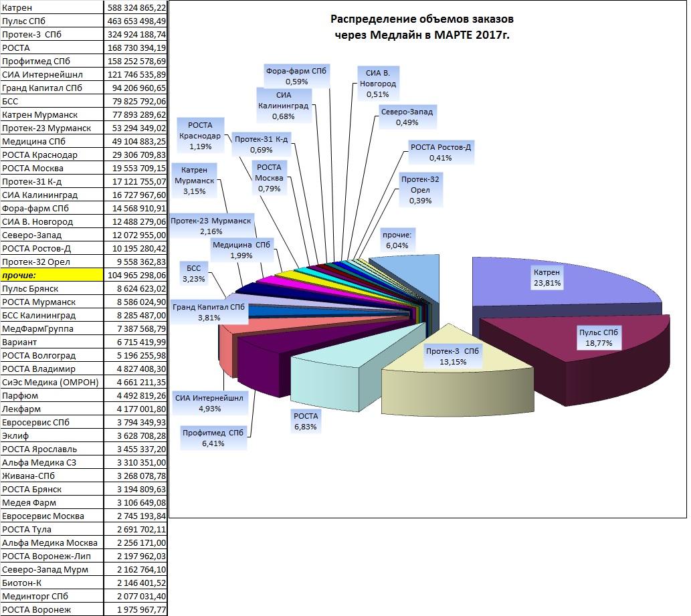Select cell with value 463 653 498,49
This screenshot has width=691, height=616.
tap(136, 21)
